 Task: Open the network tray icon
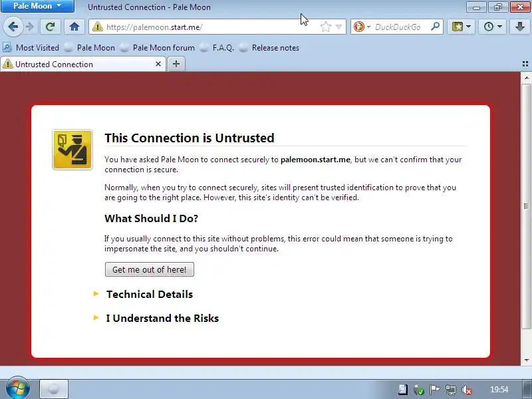451,390
